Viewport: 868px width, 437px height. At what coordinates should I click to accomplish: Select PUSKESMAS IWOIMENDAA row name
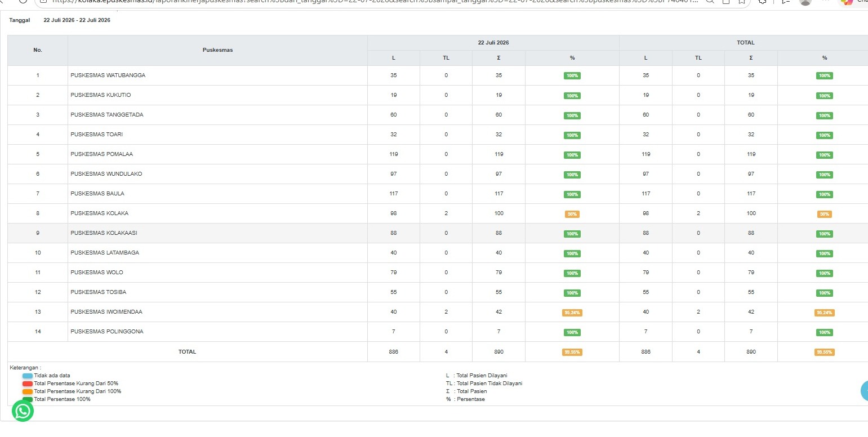click(106, 312)
